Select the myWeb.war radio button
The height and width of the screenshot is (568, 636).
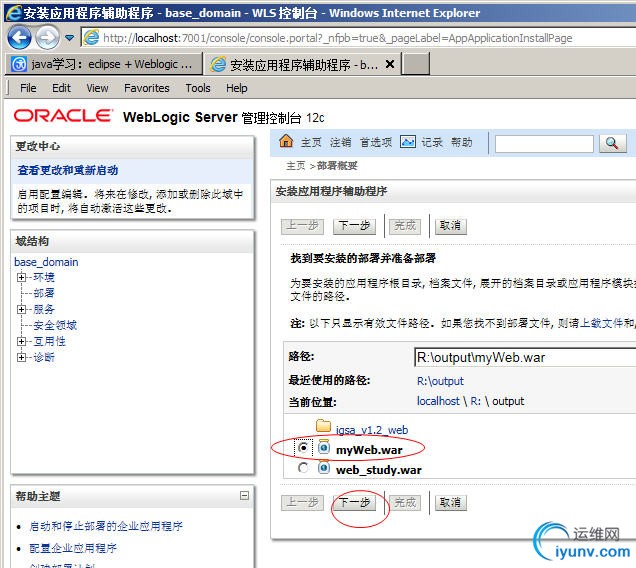pyautogui.click(x=303, y=448)
